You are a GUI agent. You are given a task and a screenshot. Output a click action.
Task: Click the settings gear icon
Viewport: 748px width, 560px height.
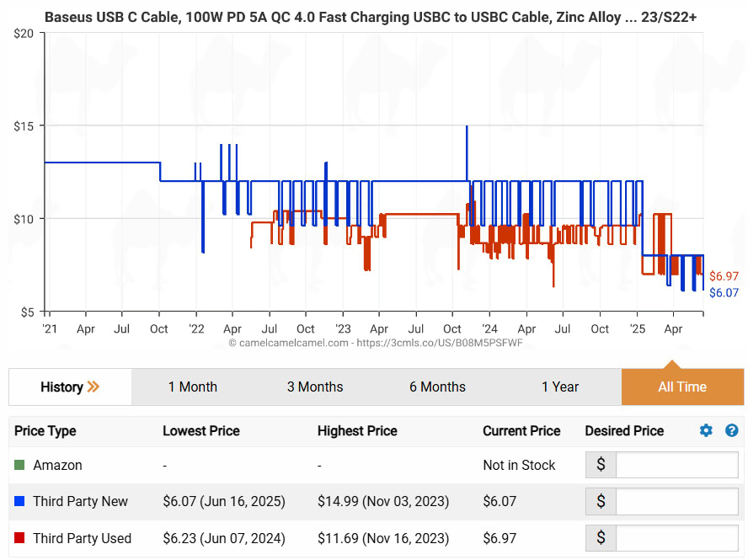(706, 430)
